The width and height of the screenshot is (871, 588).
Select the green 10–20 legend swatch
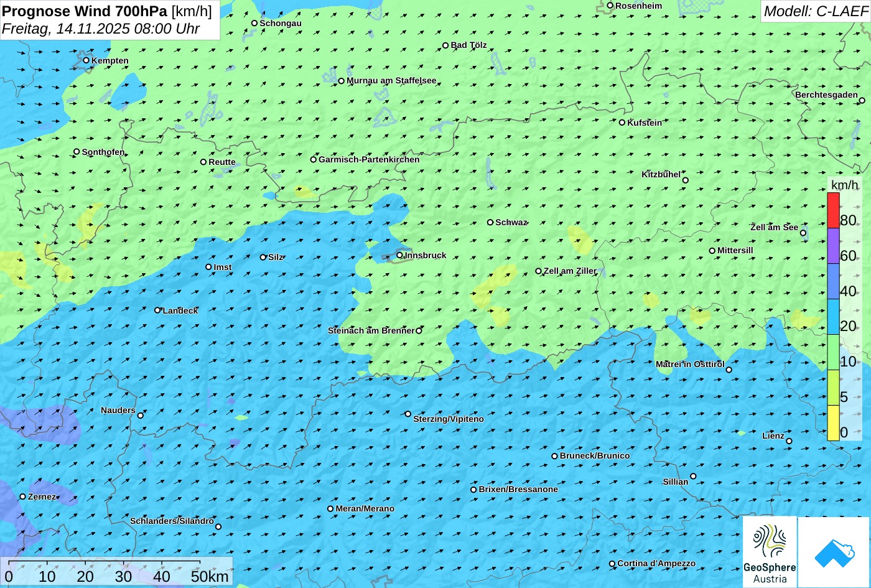point(833,352)
